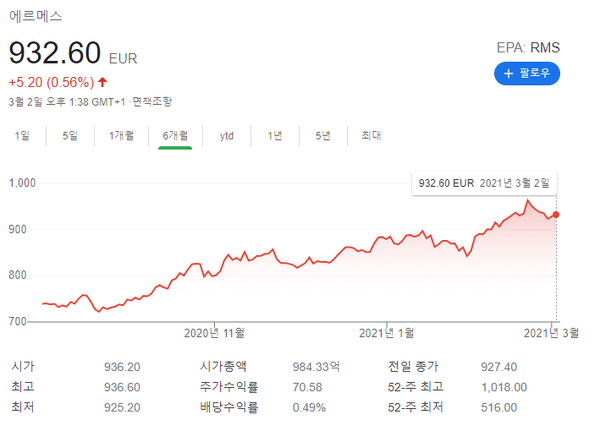Click the +5.20 (0.56%) change text
600x431 pixels.
pyautogui.click(x=51, y=82)
